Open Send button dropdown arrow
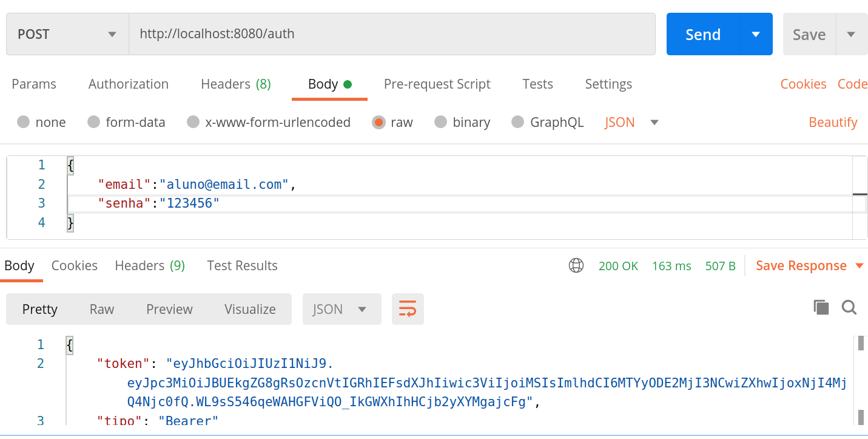The height and width of the screenshot is (439, 868). (x=756, y=34)
